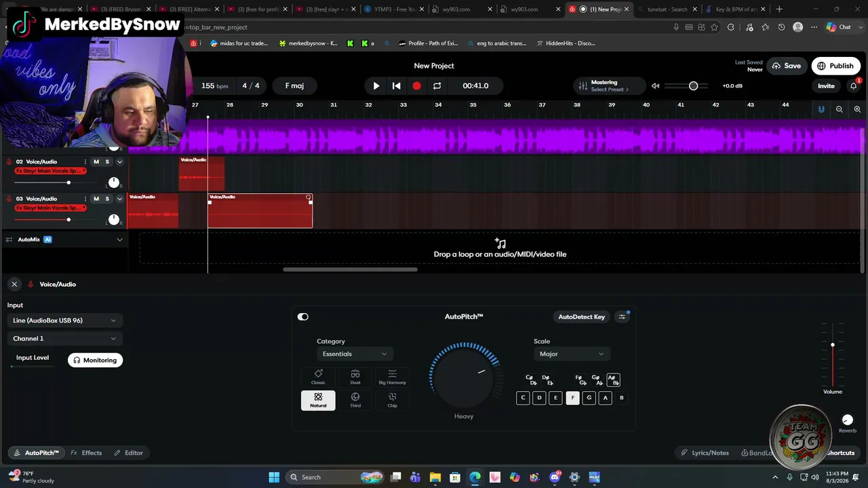
Task: Open File Explorer from the taskbar
Action: click(435, 477)
